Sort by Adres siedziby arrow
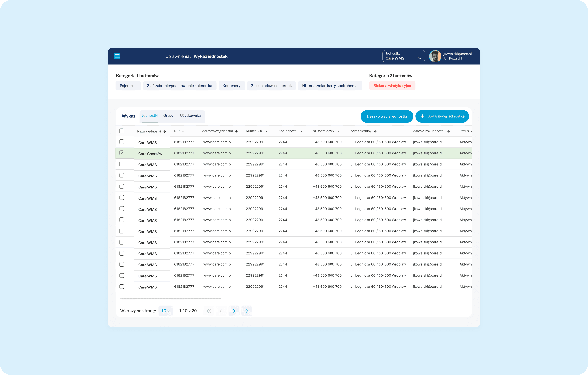The width and height of the screenshot is (588, 375). point(375,131)
